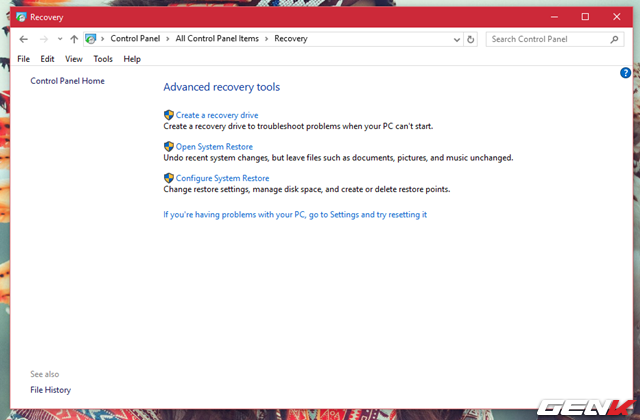
Task: Open the recent locations dropdown arrow
Action: (60, 39)
